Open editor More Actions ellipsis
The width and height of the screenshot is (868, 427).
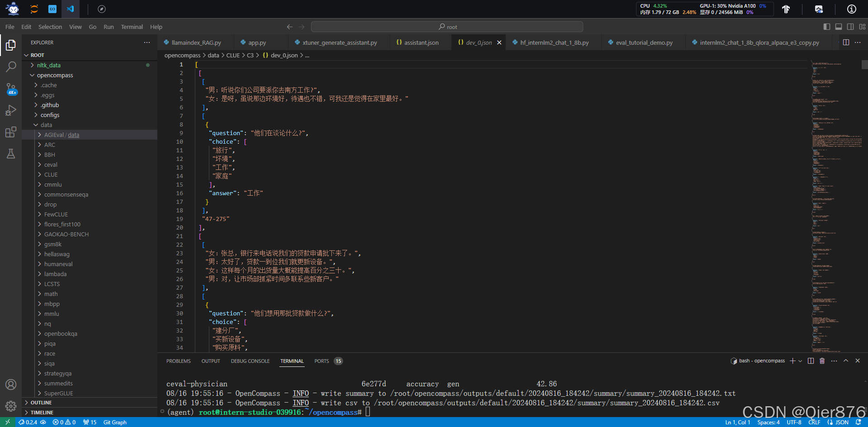tap(858, 42)
